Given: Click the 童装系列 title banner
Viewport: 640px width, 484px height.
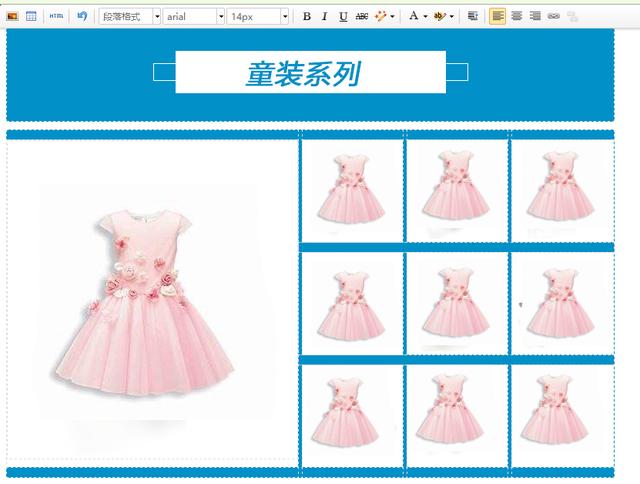Looking at the screenshot, I should pos(311,72).
